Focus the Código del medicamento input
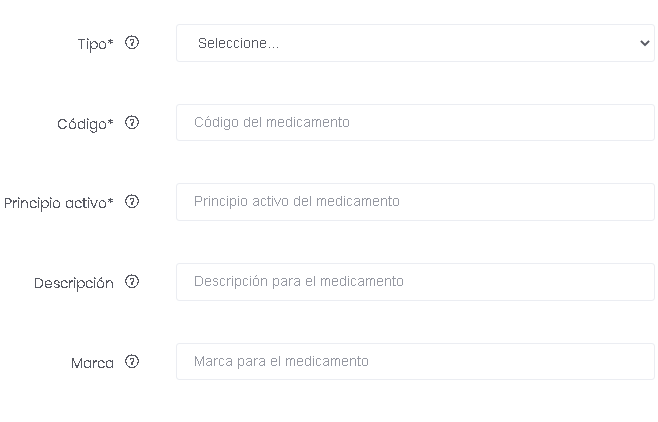Viewport: 658px width, 422px height. pyautogui.click(x=415, y=122)
